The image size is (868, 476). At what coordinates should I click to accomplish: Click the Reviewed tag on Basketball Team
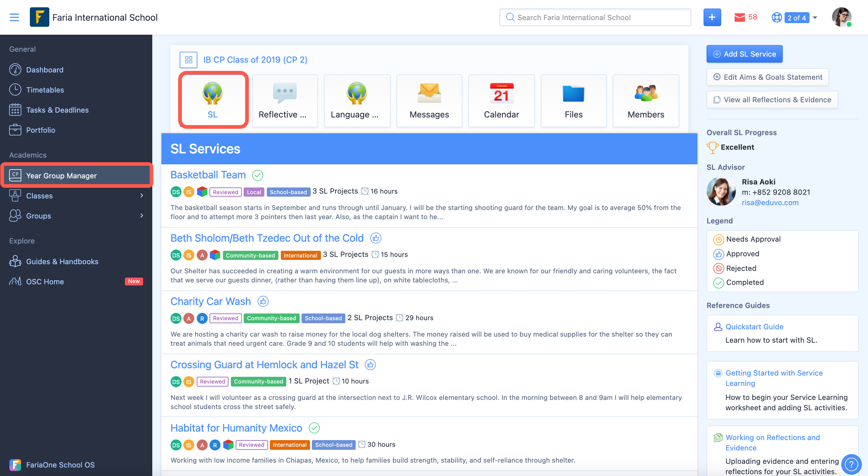click(x=225, y=192)
